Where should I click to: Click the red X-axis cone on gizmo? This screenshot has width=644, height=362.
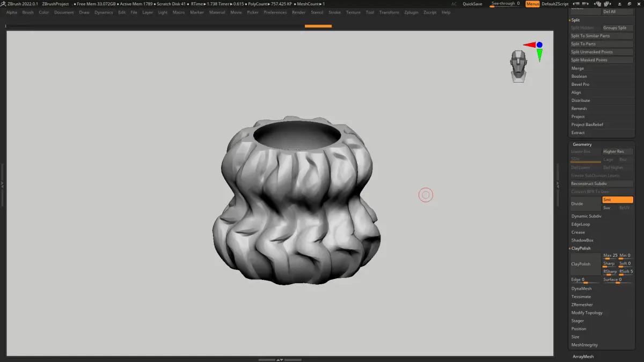[x=529, y=45]
